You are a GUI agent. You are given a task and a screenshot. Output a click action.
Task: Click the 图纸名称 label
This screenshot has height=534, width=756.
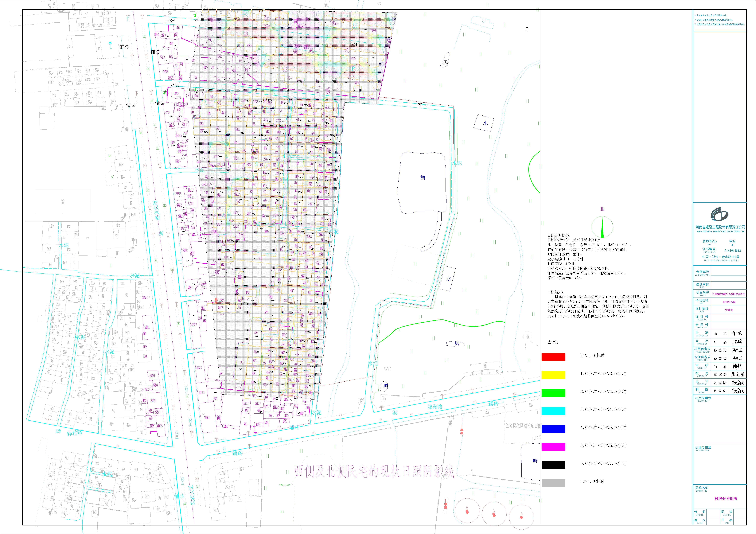[x=702, y=488]
